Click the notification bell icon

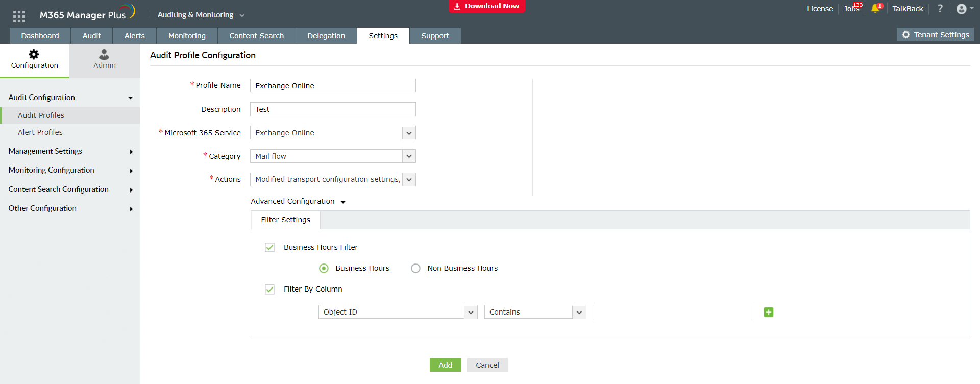tap(875, 8)
